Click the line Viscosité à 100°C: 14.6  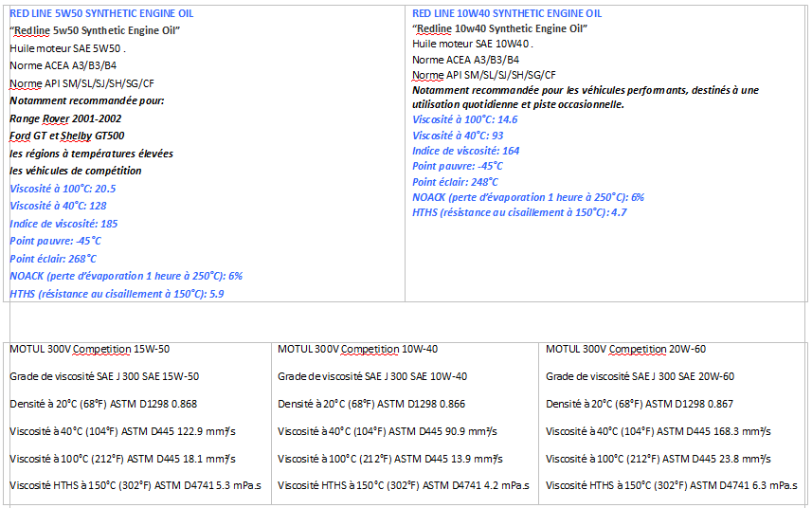pyautogui.click(x=465, y=119)
